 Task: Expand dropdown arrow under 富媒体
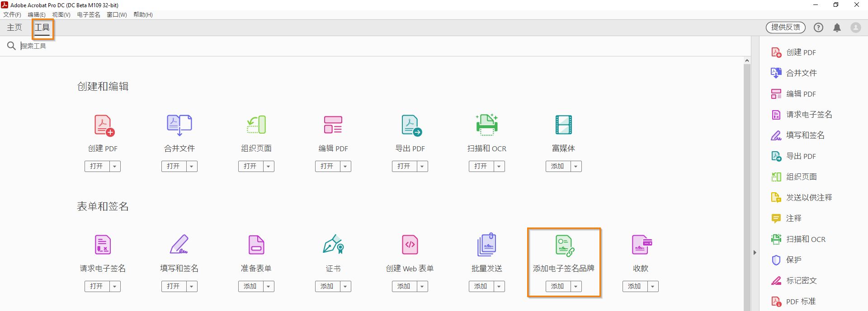(x=576, y=167)
